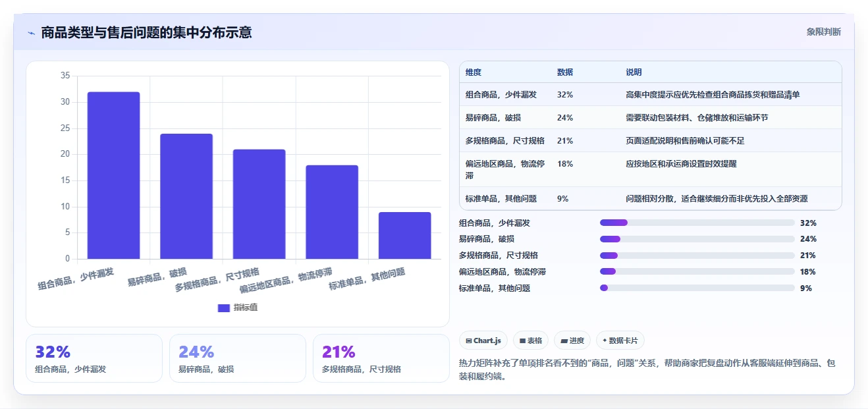Click the lightning icon beside the title
The height and width of the screenshot is (409, 868).
click(x=31, y=33)
